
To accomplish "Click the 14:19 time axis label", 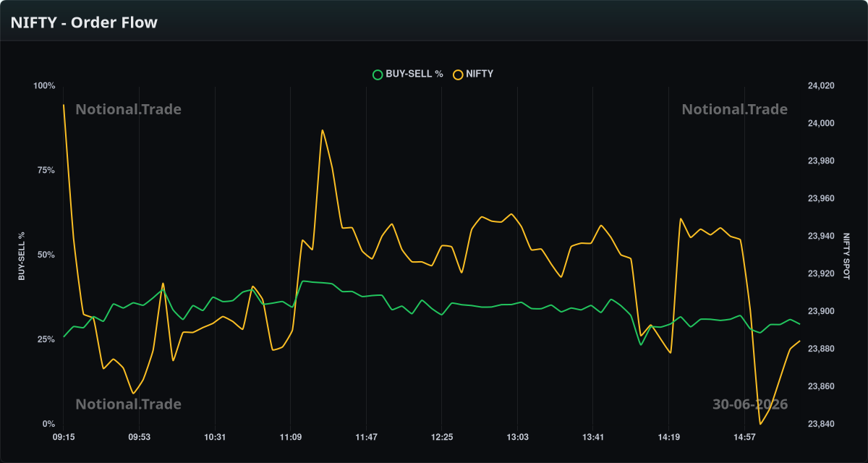I will [668, 437].
